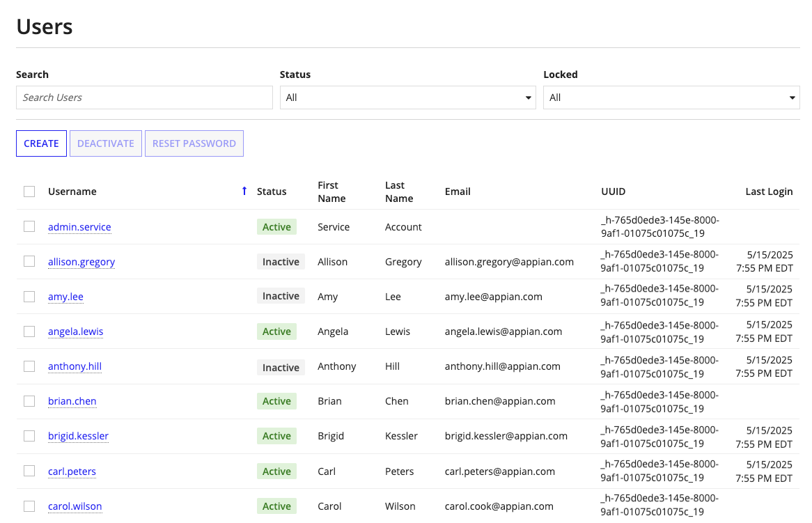Open the Status filter dropdown
Viewport: 812px width, 523px height.
(x=407, y=97)
